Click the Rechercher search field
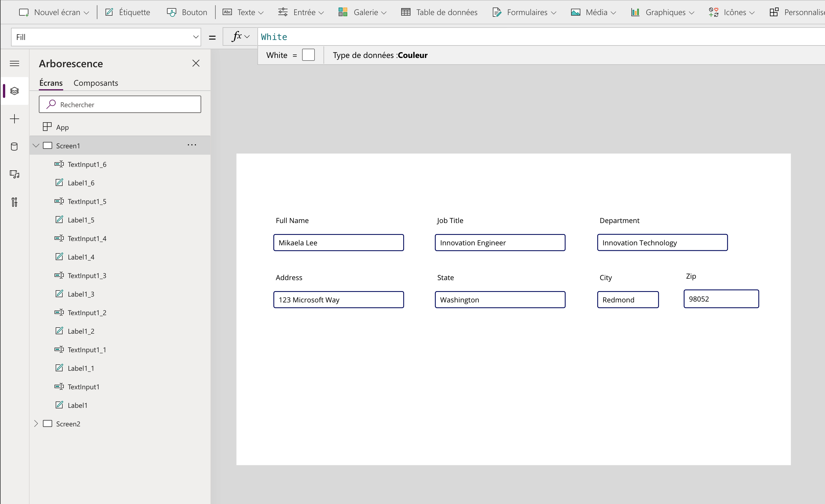825x504 pixels. pos(120,104)
